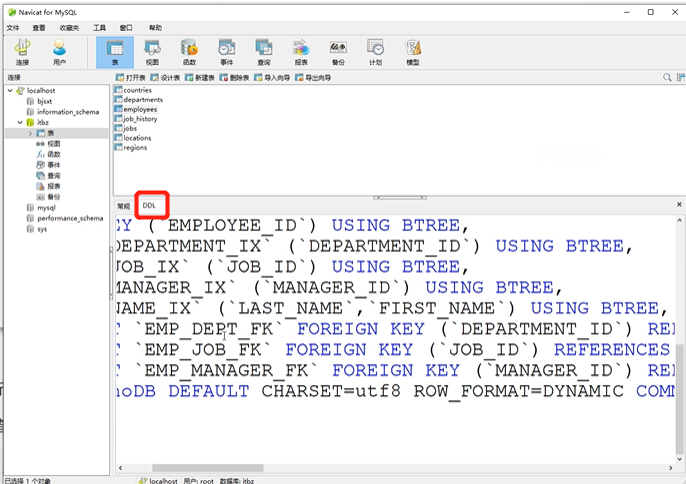This screenshot has width=686, height=484.
Task: Select 事件 node in connection tree
Action: pyautogui.click(x=53, y=165)
